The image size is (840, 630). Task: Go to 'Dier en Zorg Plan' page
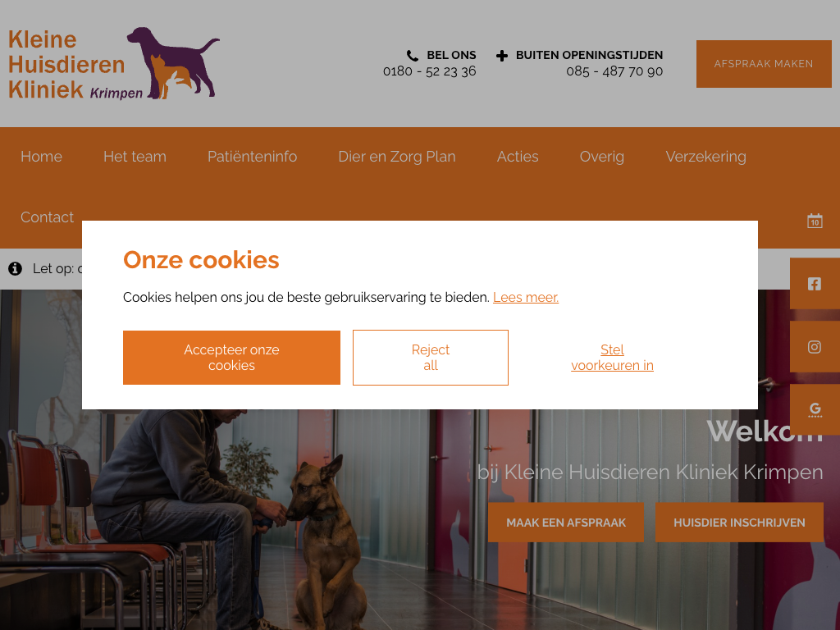(x=397, y=157)
